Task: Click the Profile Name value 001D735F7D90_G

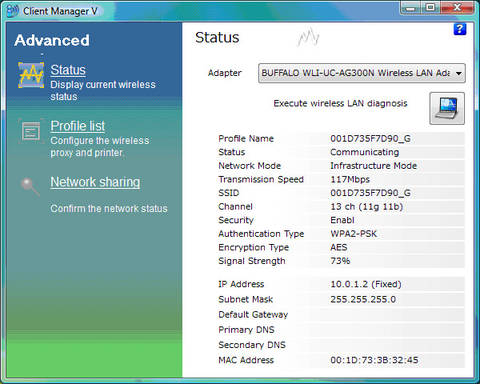Action: pos(370,139)
